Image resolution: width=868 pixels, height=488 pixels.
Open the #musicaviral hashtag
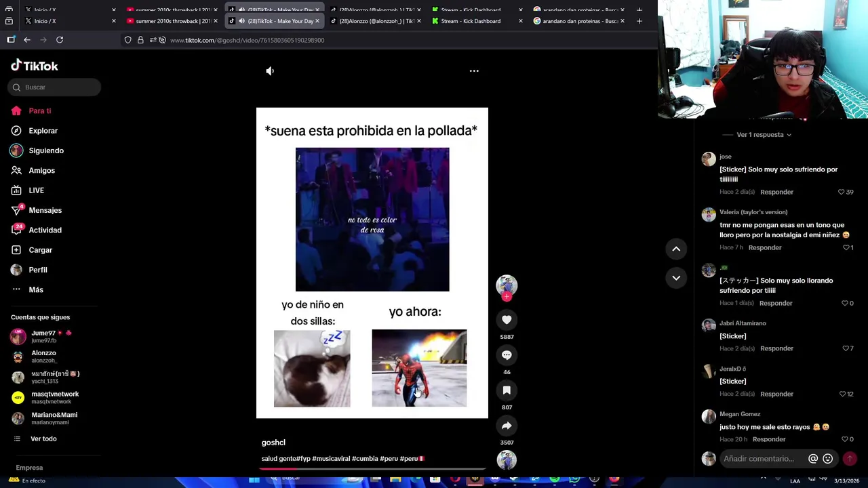[331, 459]
